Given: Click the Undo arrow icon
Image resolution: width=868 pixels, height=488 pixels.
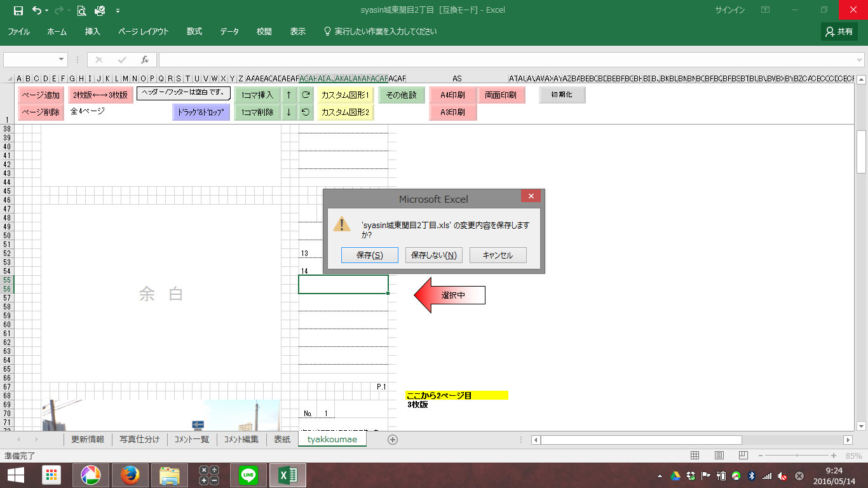Looking at the screenshot, I should pos(36,10).
